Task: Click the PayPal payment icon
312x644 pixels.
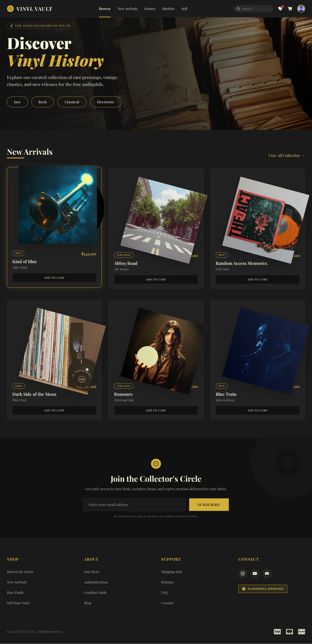Action: pyautogui.click(x=301, y=631)
